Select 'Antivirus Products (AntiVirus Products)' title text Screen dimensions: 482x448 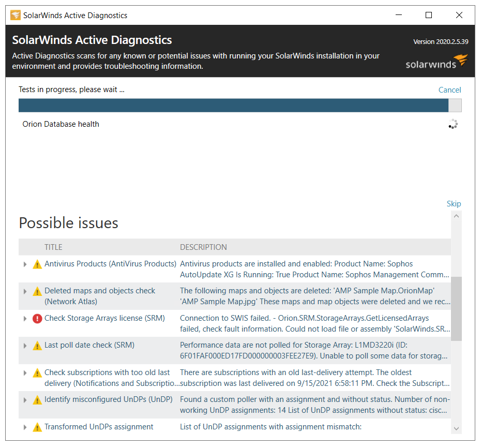[x=110, y=264]
